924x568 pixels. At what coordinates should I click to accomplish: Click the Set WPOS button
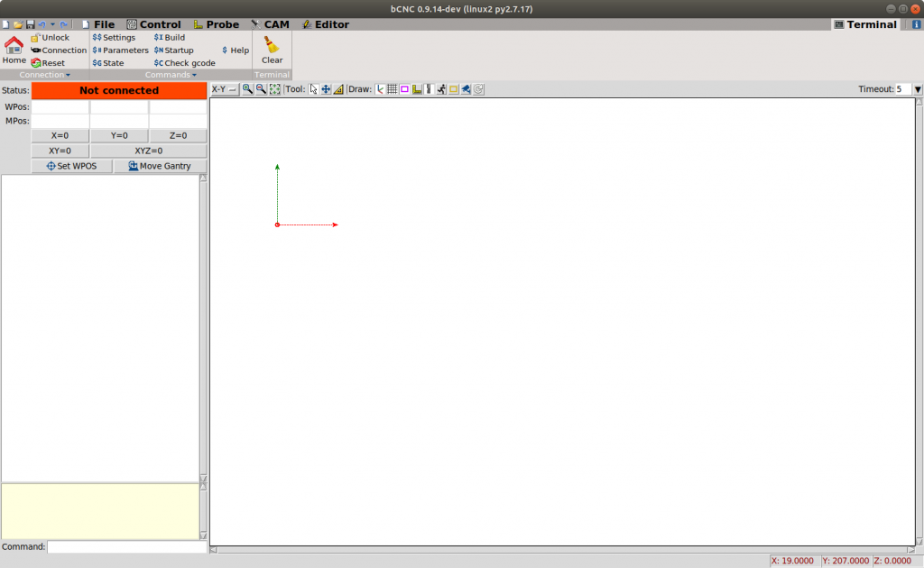pos(71,166)
